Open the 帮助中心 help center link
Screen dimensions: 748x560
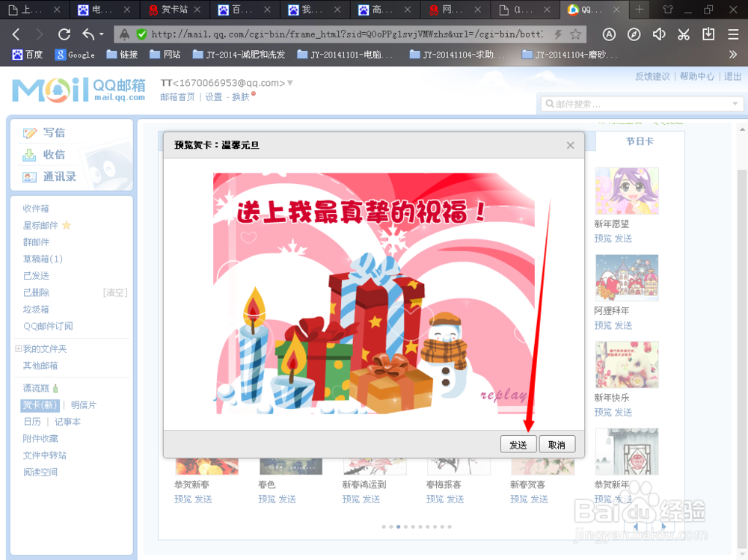click(697, 76)
